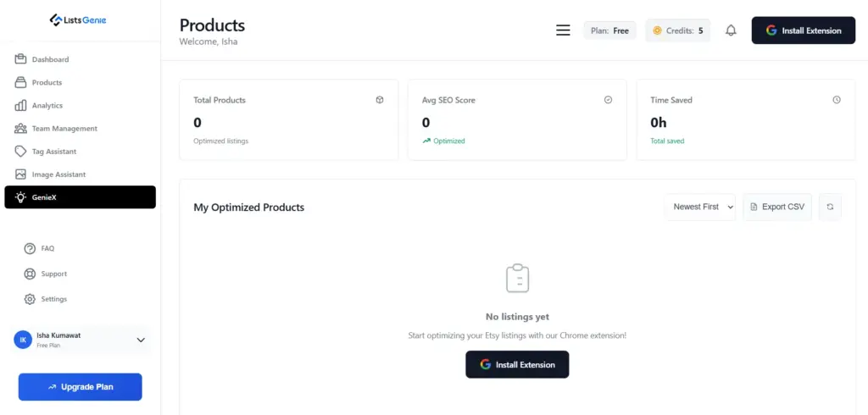Click Install Extension in top header
Viewport: 868px width, 415px height.
(x=804, y=30)
